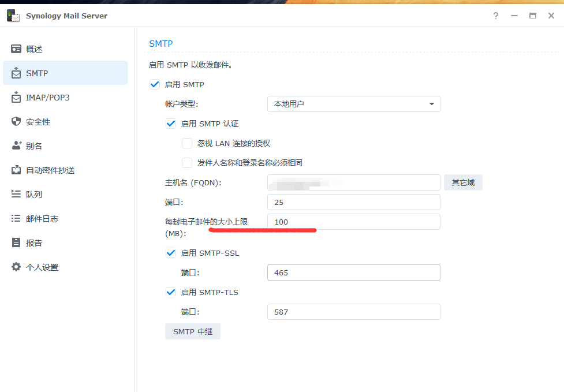Go to personal settings (个人设置)
This screenshot has height=392, width=564.
pyautogui.click(x=42, y=267)
